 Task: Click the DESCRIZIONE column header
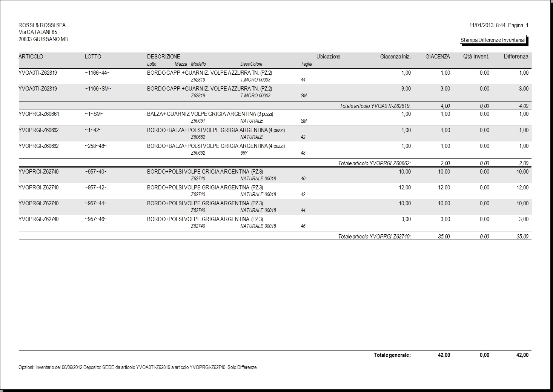163,57
